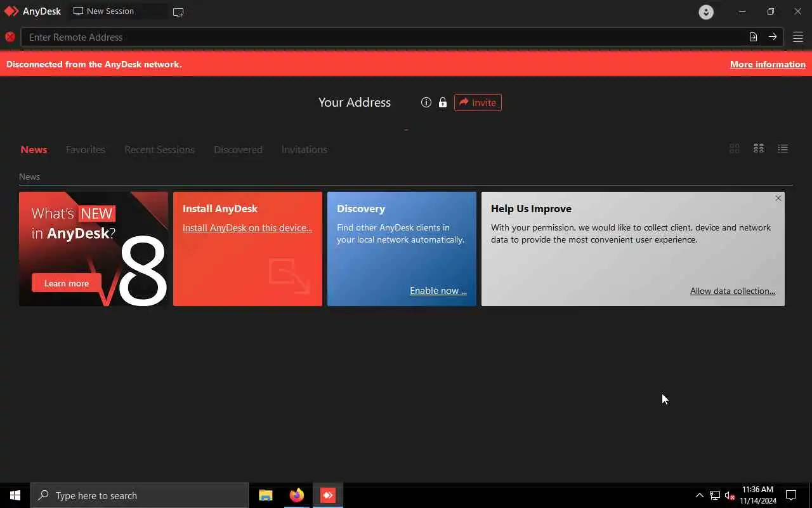The height and width of the screenshot is (508, 812).
Task: Close the Help Us Improve card
Action: pos(778,198)
